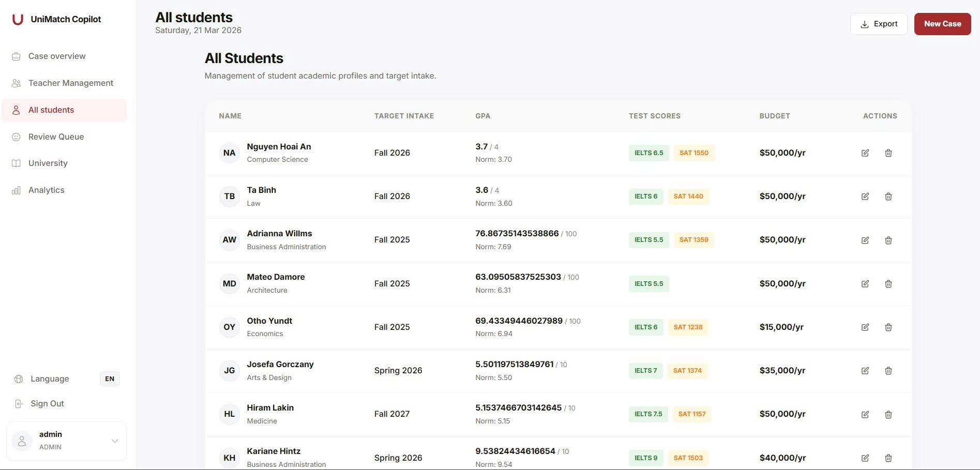Edit Mateo Damore's record
980x470 pixels.
click(865, 284)
